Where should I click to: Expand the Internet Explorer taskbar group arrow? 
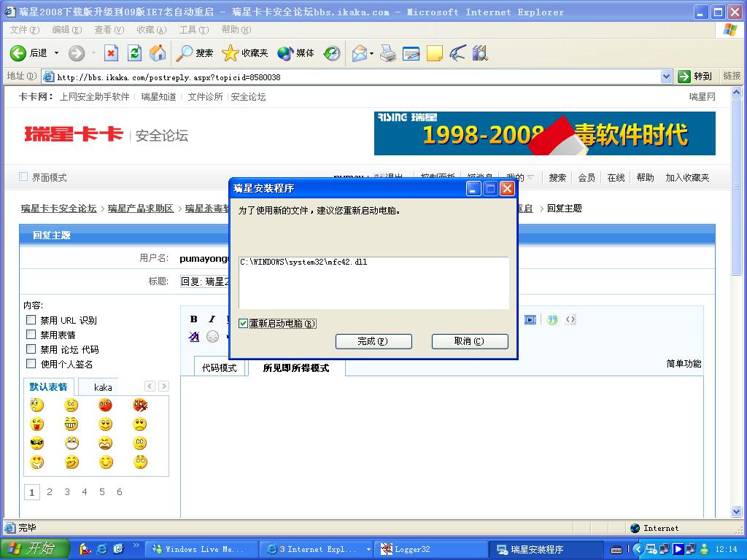tap(368, 549)
